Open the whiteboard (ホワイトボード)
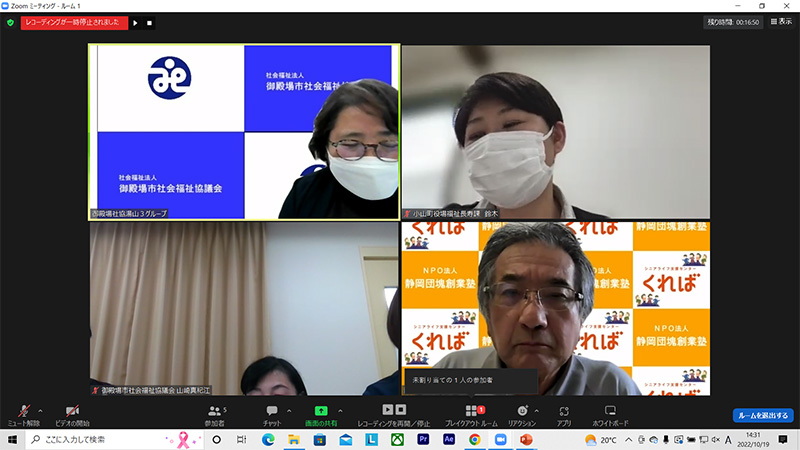 click(610, 414)
